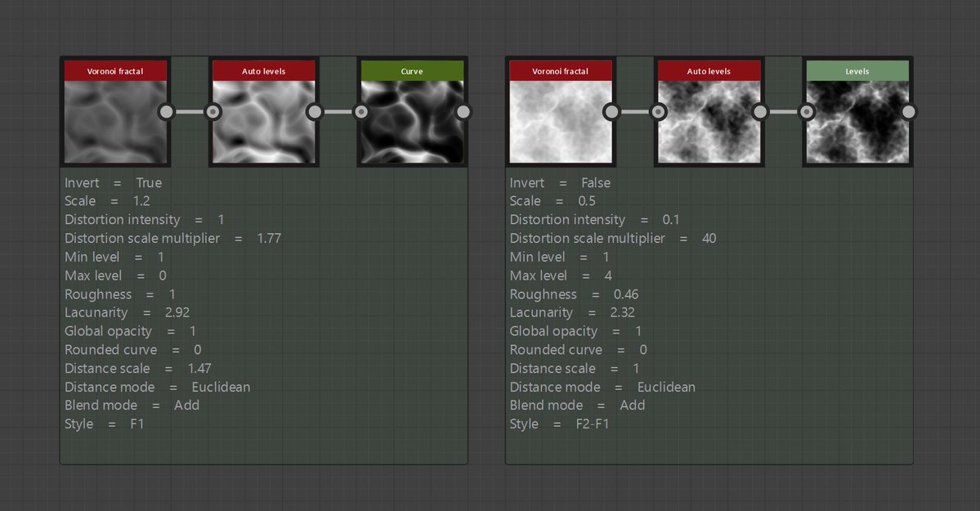The height and width of the screenshot is (511, 980).
Task: Click the output port of the Curve node
Action: point(463,112)
